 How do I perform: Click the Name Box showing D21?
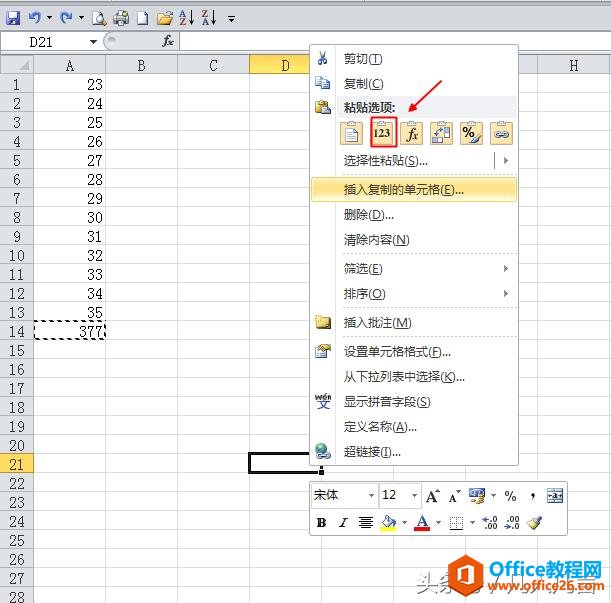point(45,42)
